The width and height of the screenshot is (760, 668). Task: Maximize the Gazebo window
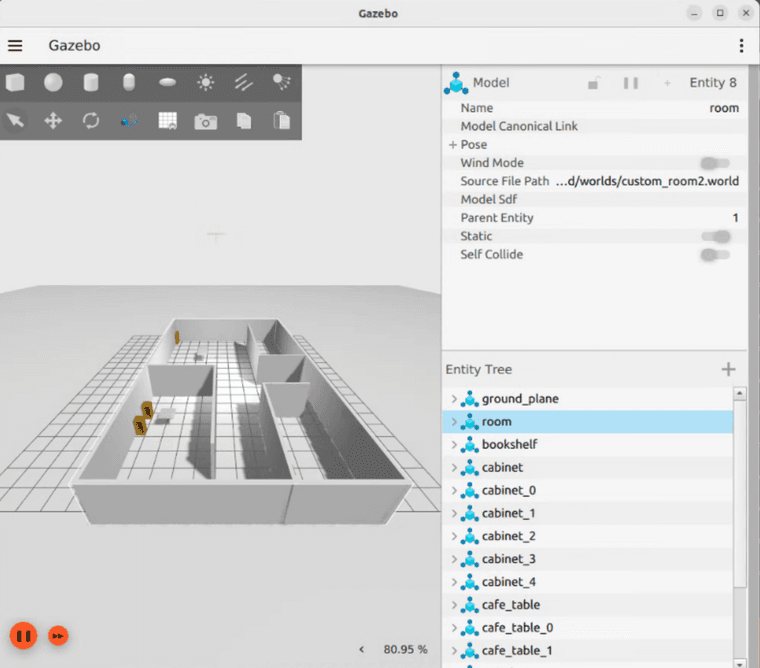[720, 13]
